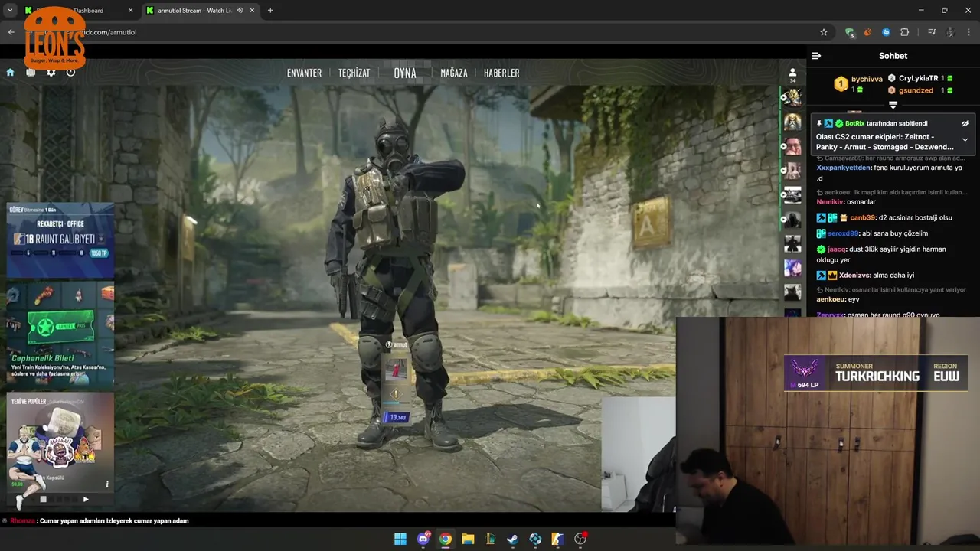Expand the pinned message chevron

coord(965,140)
